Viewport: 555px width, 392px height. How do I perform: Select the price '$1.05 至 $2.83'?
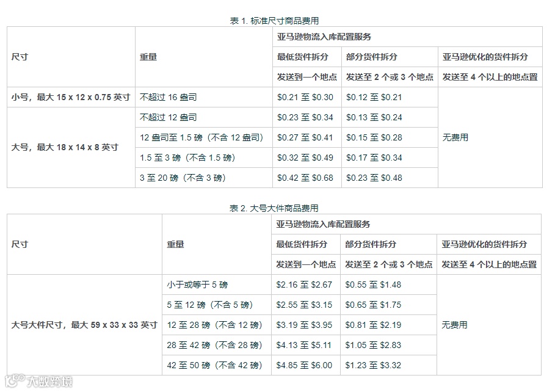pyautogui.click(x=373, y=345)
